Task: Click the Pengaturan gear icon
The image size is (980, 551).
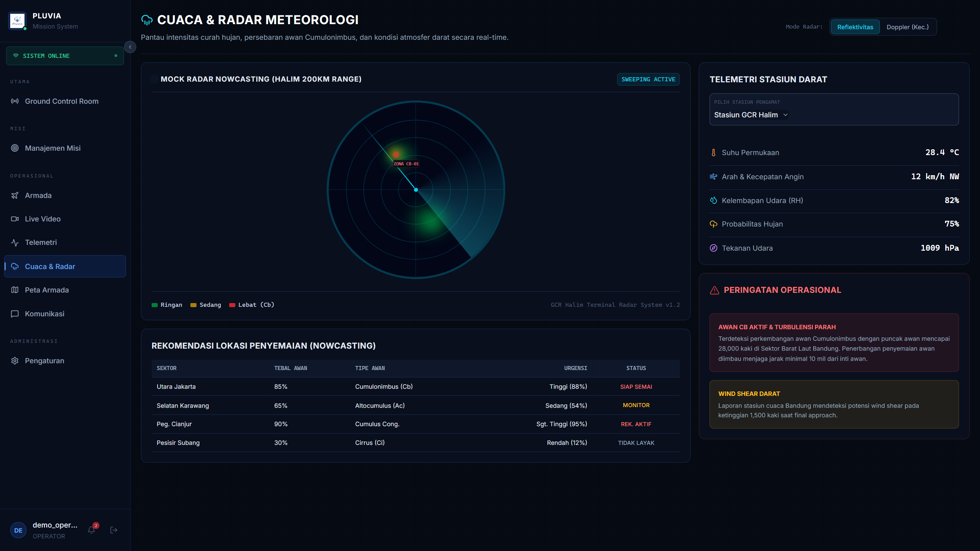Action: pyautogui.click(x=15, y=361)
